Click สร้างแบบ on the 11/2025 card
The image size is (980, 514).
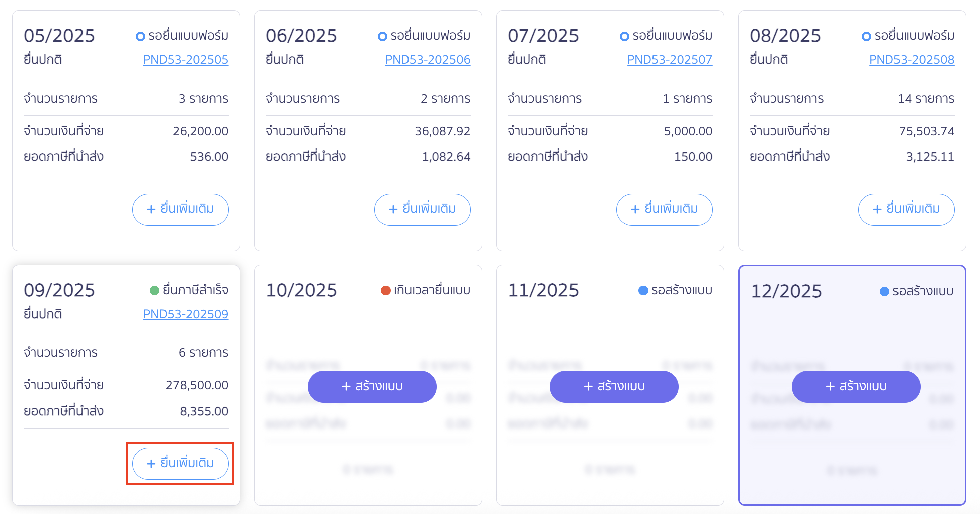[x=614, y=387]
